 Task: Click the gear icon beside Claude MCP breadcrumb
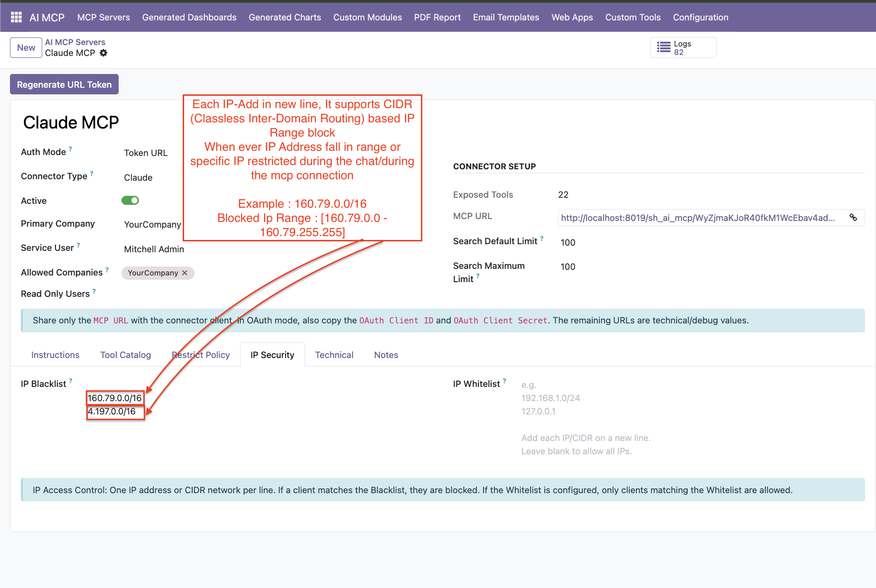(103, 53)
